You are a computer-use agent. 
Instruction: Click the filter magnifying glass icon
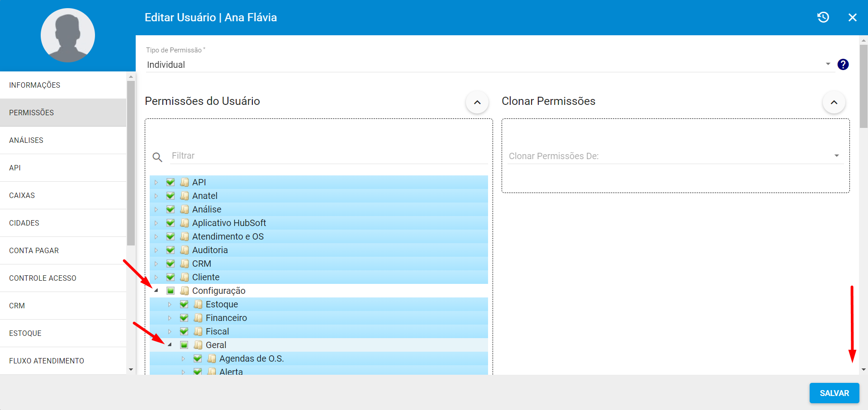tap(157, 157)
